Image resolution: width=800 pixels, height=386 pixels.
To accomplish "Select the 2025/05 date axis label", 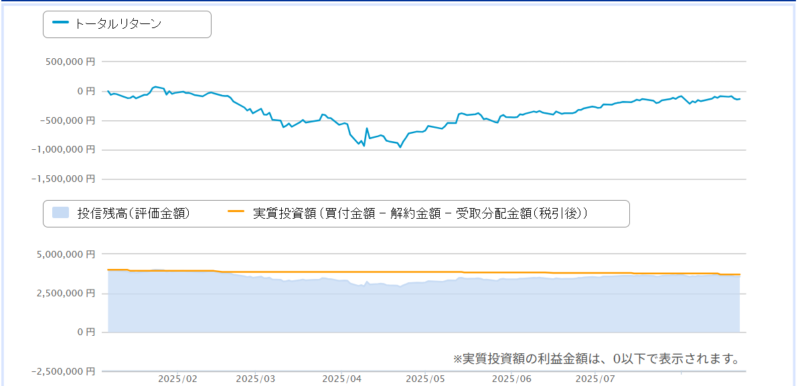I will click(425, 379).
